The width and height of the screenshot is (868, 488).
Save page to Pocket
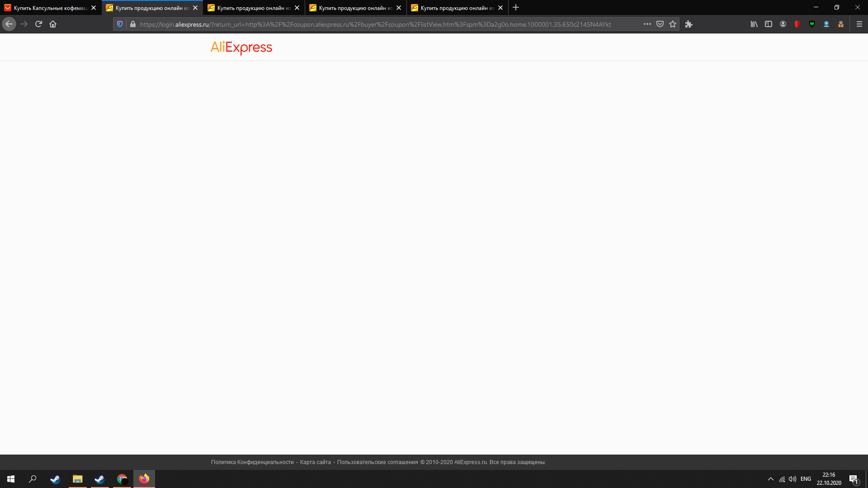point(660,24)
